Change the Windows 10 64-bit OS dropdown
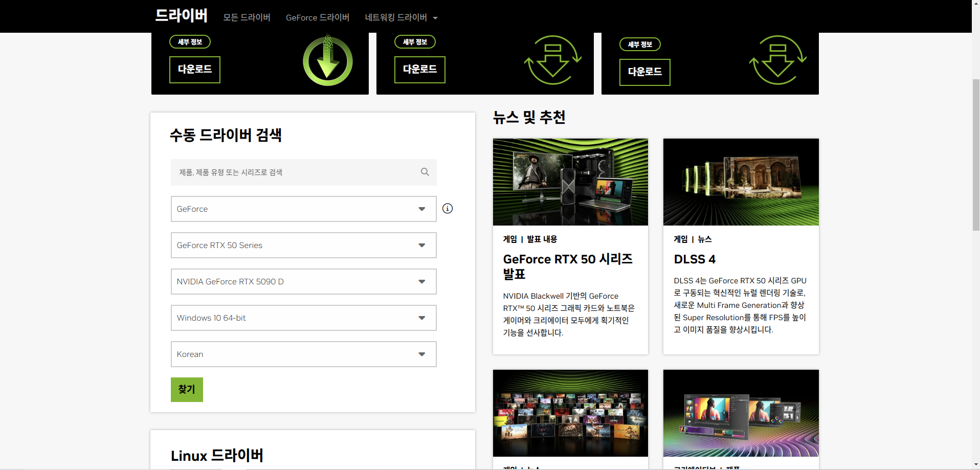This screenshot has height=470, width=980. coord(303,318)
